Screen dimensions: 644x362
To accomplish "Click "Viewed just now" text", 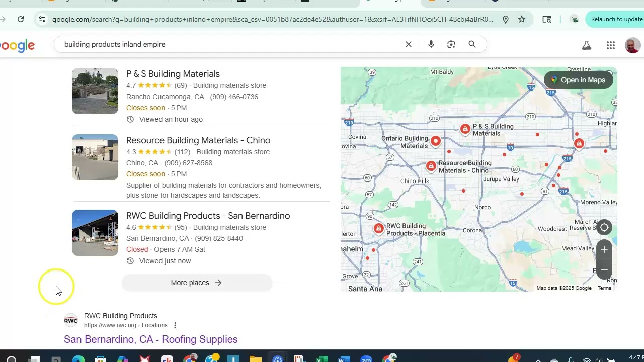I will (x=165, y=261).
